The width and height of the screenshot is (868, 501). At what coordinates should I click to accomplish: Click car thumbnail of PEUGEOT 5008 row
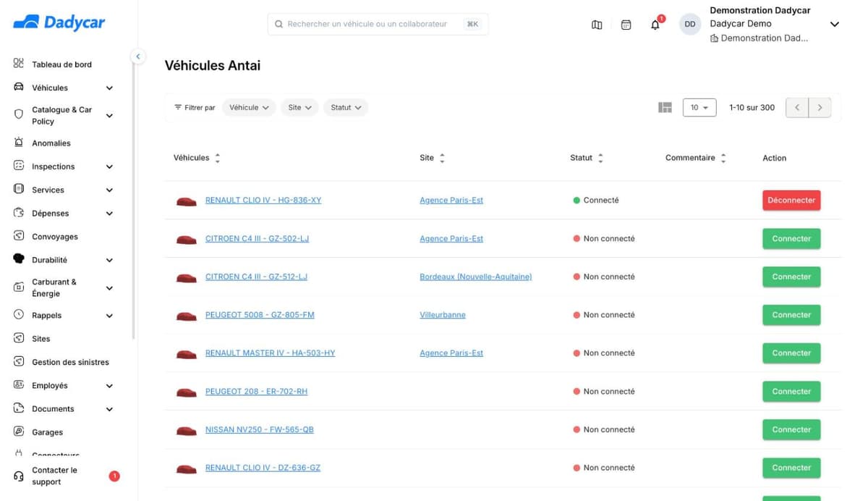click(x=187, y=316)
